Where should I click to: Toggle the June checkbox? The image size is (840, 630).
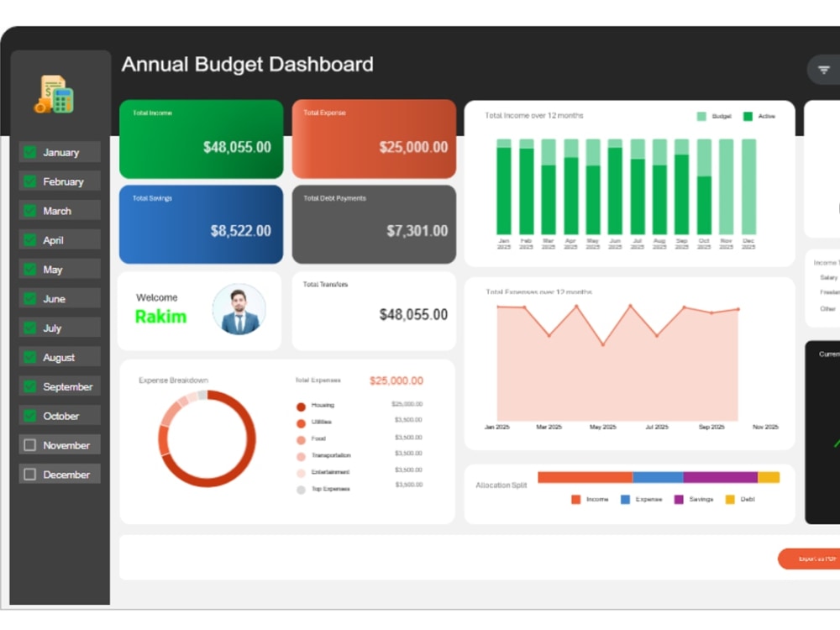30,298
